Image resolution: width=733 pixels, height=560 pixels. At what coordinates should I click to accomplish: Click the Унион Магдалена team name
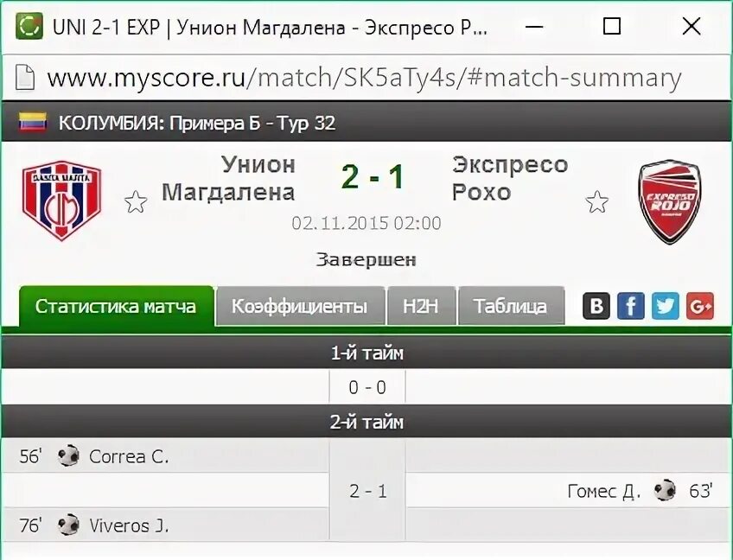coord(228,178)
